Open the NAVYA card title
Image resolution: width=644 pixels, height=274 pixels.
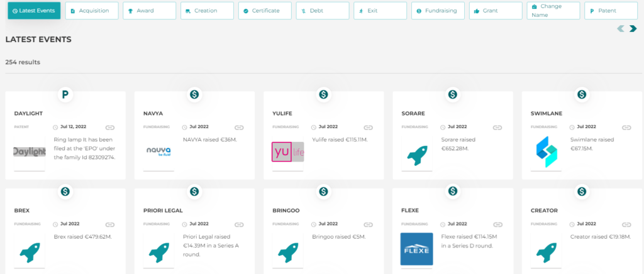pyautogui.click(x=153, y=114)
